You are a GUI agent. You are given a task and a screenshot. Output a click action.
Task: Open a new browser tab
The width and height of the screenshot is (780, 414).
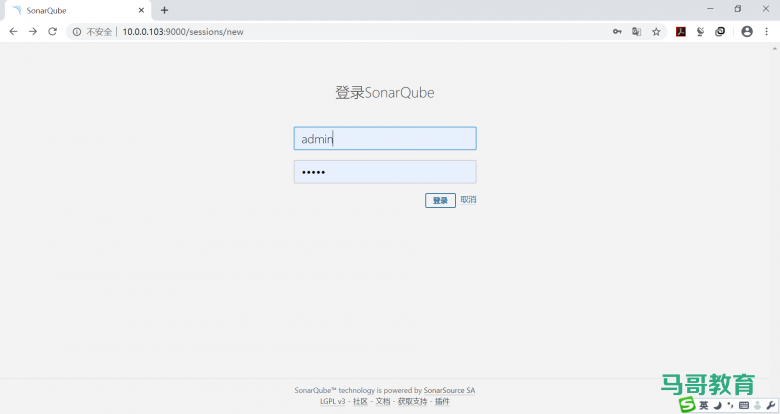pos(164,10)
